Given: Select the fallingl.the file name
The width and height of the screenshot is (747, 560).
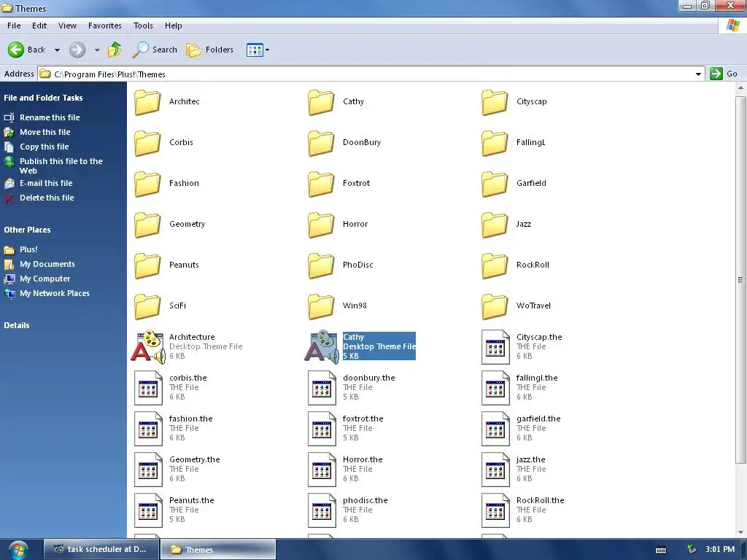Looking at the screenshot, I should pos(537,378).
